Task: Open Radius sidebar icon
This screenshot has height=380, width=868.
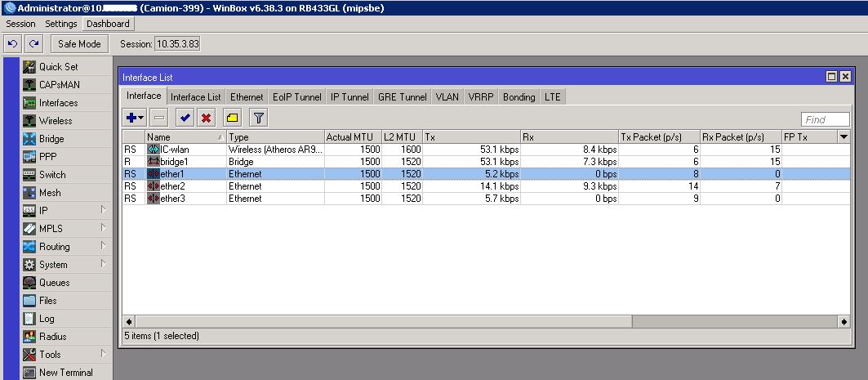Action: tap(29, 336)
